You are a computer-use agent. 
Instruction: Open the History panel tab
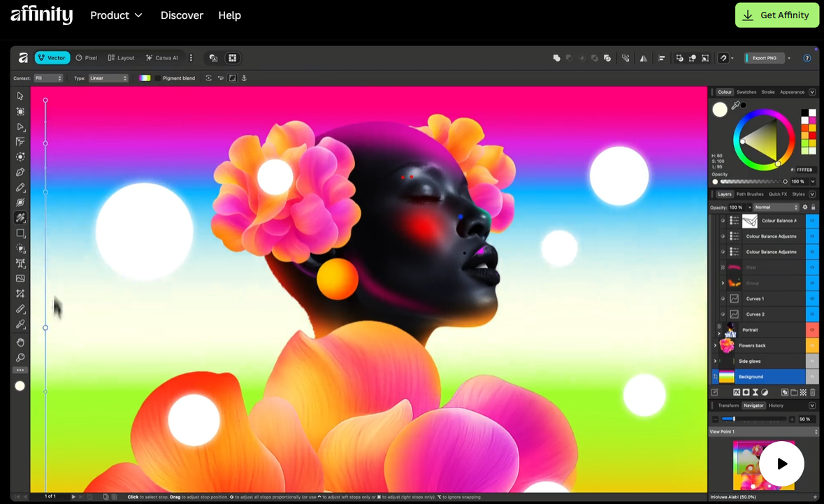(776, 405)
